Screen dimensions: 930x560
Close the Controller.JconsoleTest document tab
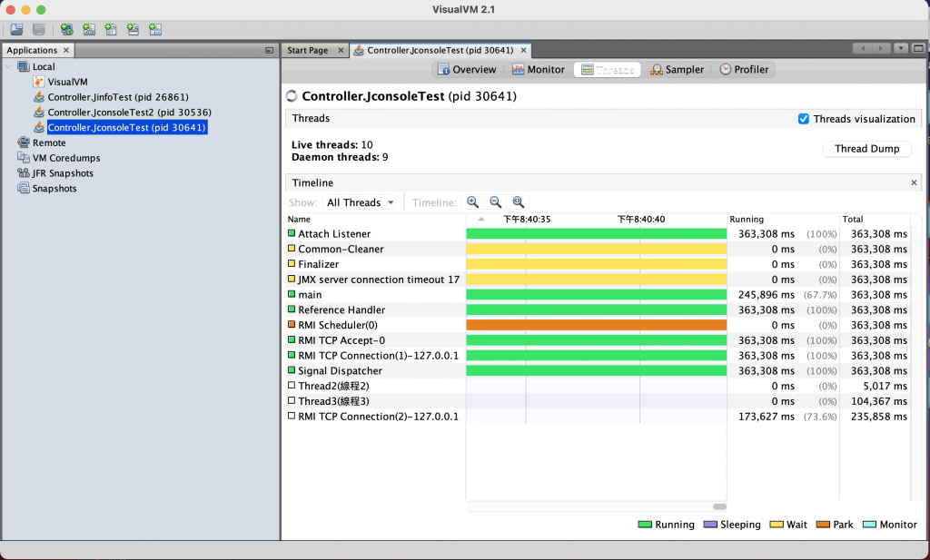click(x=523, y=50)
